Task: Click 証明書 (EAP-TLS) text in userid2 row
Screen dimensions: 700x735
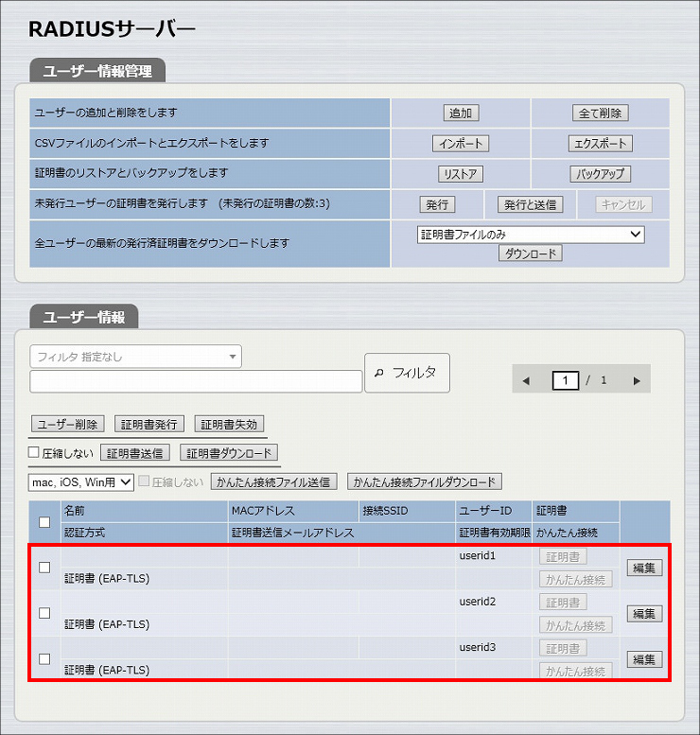Action: coord(107,625)
